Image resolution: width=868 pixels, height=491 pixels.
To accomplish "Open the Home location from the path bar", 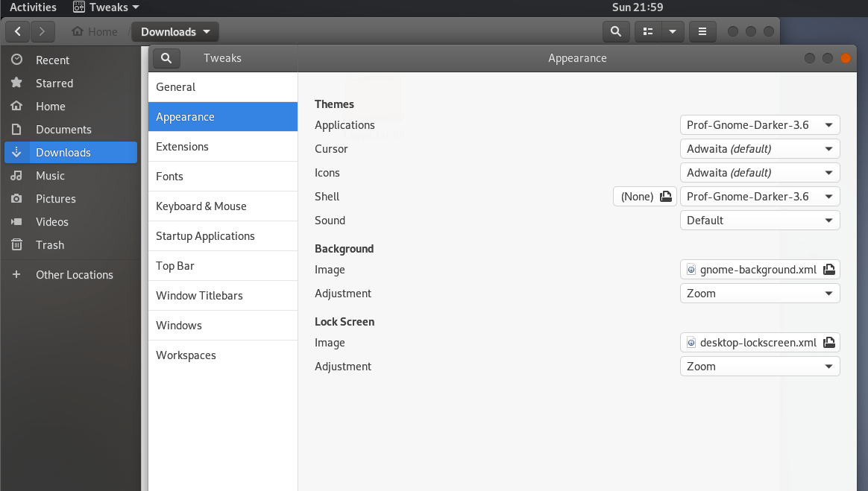I will tap(94, 31).
